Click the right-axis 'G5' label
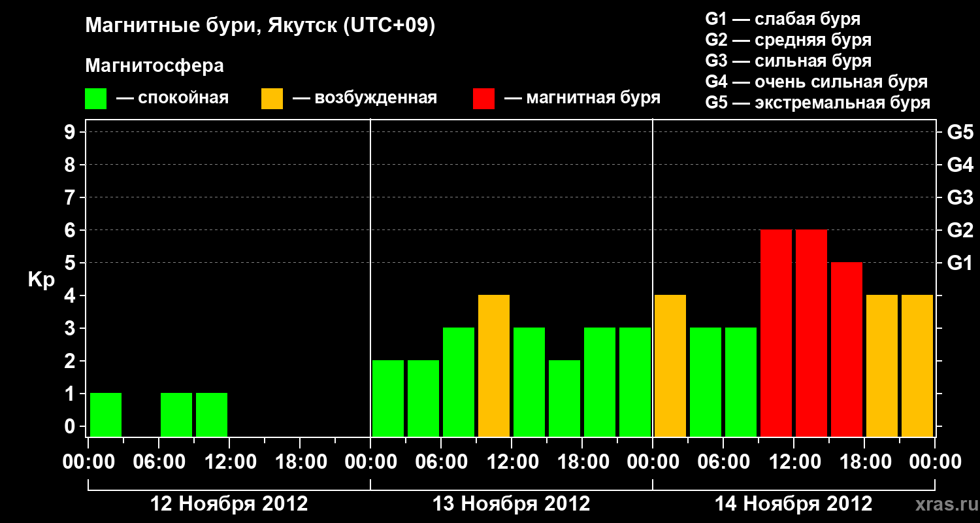The height and width of the screenshot is (523, 980). [960, 132]
